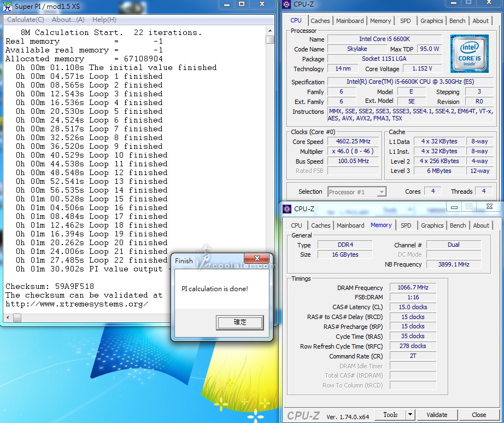Click the Intel Core i5 inside logo
Viewport: 504px width, 423px height.
pos(469,54)
